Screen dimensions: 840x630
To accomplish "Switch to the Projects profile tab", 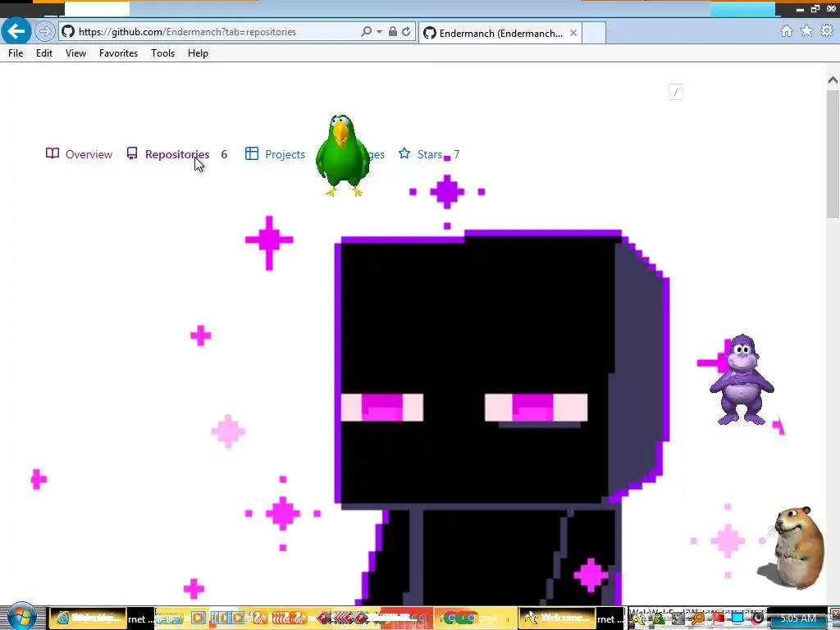I will click(275, 154).
